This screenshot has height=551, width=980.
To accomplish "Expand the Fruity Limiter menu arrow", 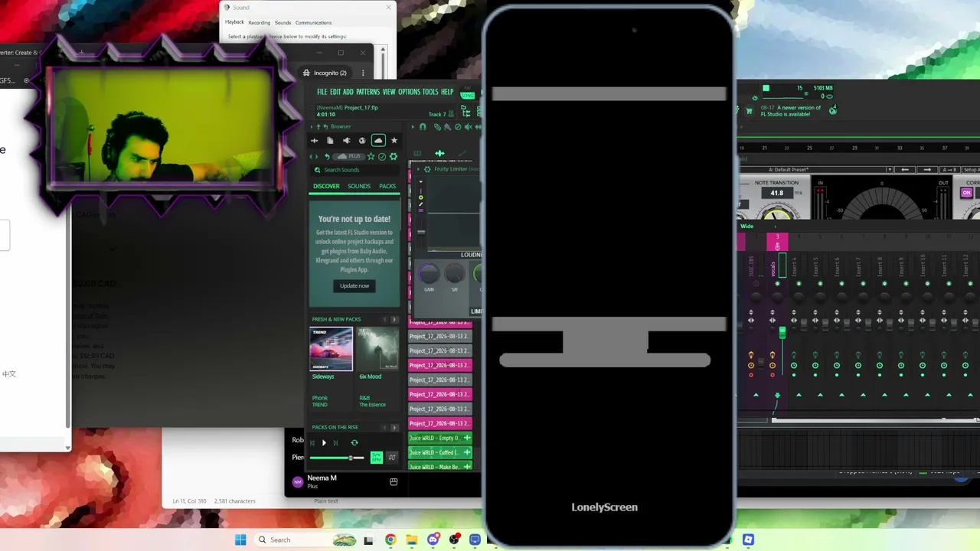I will (417, 169).
